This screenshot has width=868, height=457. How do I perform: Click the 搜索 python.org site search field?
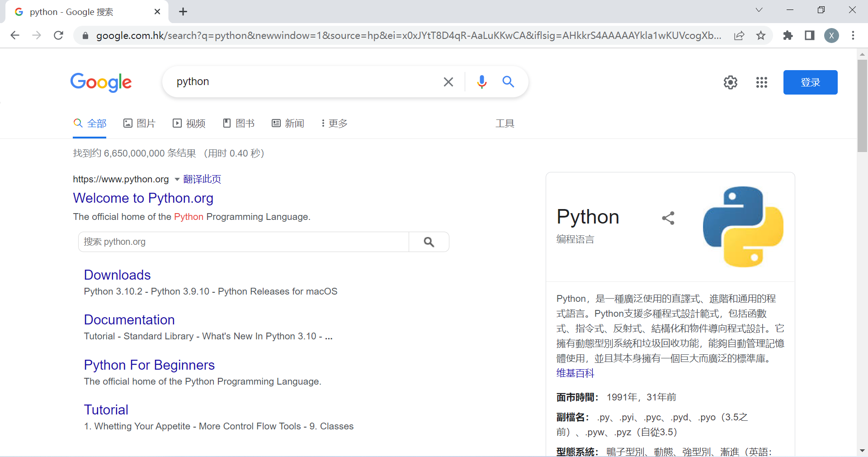click(244, 242)
